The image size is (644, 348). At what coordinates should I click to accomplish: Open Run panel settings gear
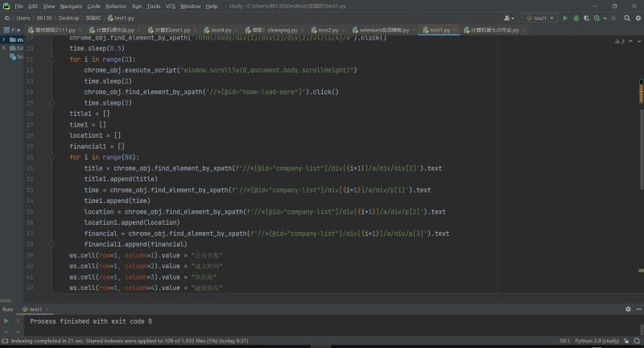[x=628, y=309]
